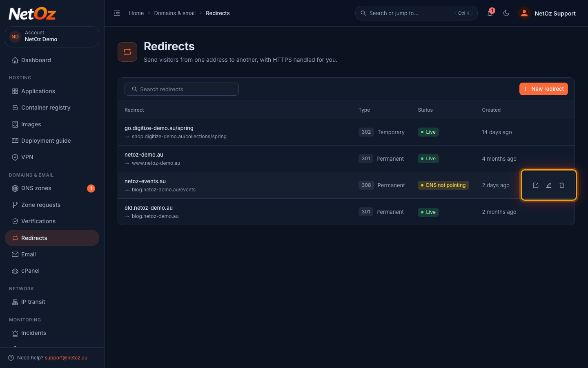Go to IP transit
This screenshot has height=368, width=588.
pos(52,302)
